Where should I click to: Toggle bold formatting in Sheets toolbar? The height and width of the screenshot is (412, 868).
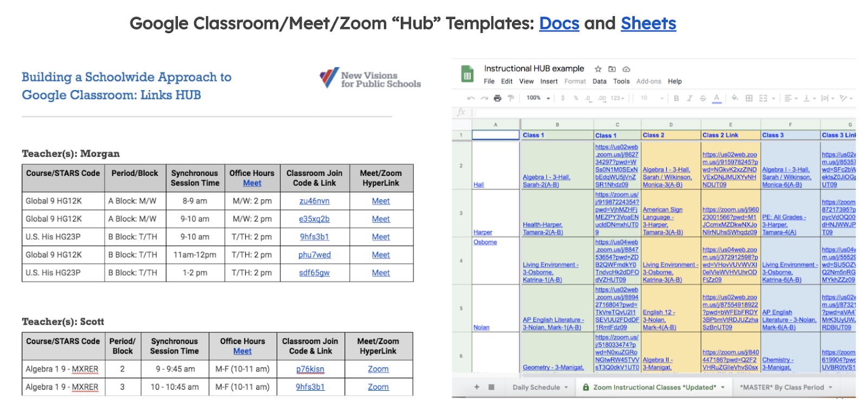(676, 98)
